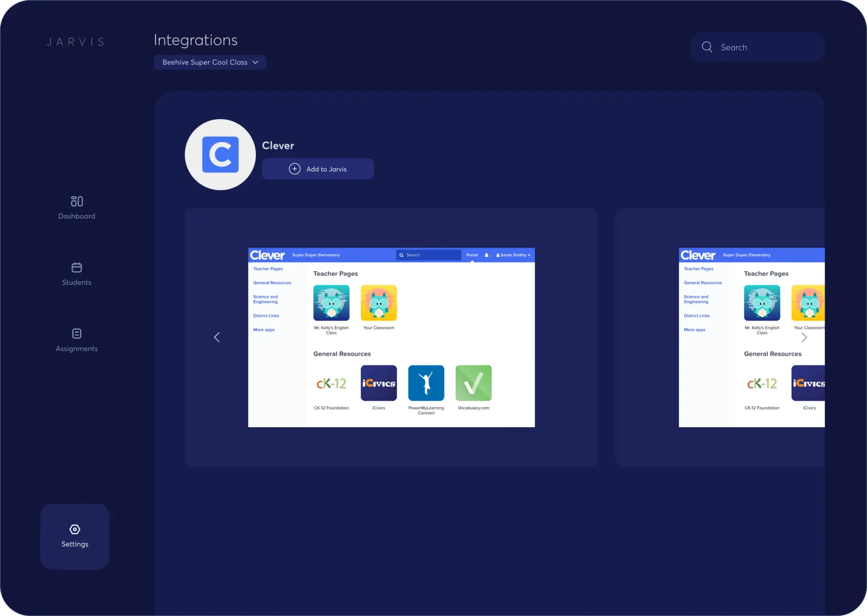Click the plus circle icon in Add to Jarvis

295,169
